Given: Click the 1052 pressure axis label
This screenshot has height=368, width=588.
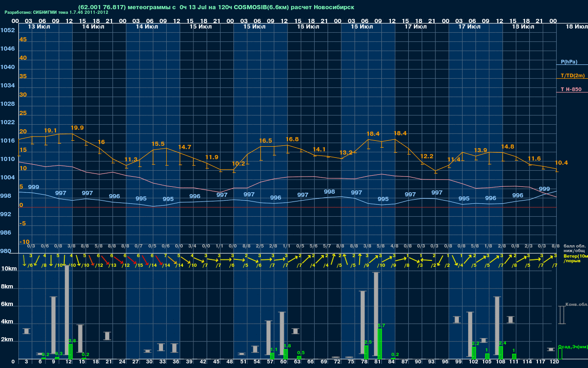Looking at the screenshot, I should [7, 30].
